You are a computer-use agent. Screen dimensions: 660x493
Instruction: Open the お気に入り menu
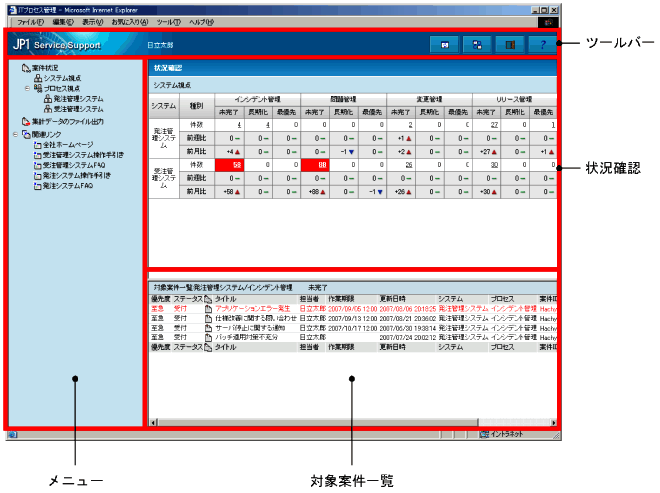(130, 22)
